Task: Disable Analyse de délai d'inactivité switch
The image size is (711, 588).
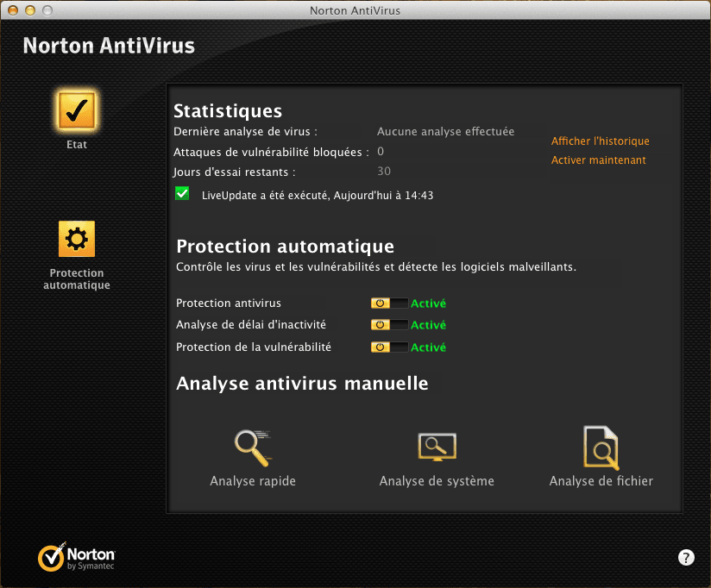Action: coord(389,325)
